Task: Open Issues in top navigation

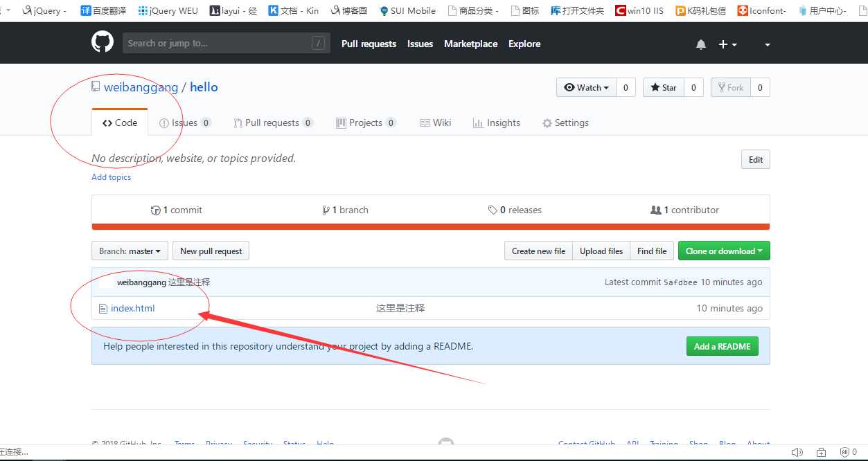Action: (420, 44)
